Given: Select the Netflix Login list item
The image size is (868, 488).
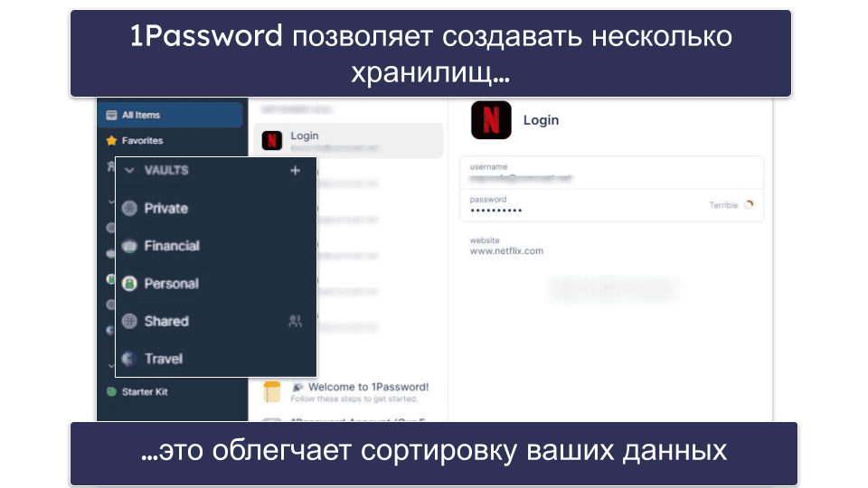Looking at the screenshot, I should coord(348,141).
